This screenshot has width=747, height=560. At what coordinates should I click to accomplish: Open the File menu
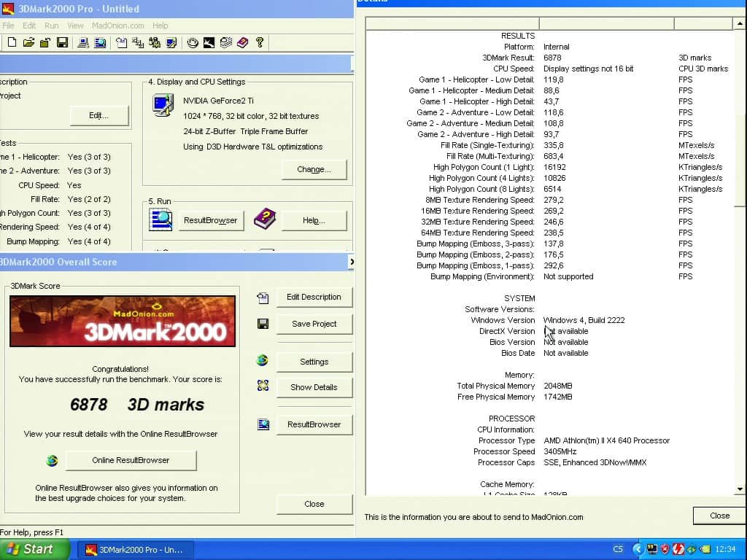click(x=8, y=26)
